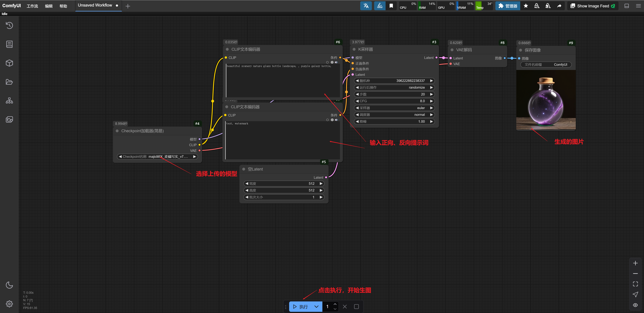Expand the dropdown arrow beside 执行
Viewport: 644px width, 313px height.
[316, 306]
